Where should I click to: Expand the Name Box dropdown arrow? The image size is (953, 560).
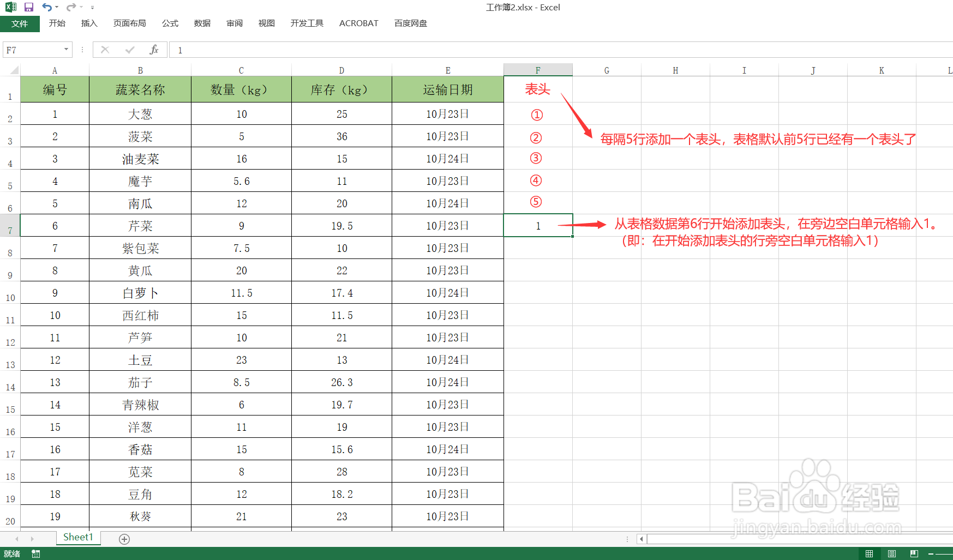click(67, 50)
